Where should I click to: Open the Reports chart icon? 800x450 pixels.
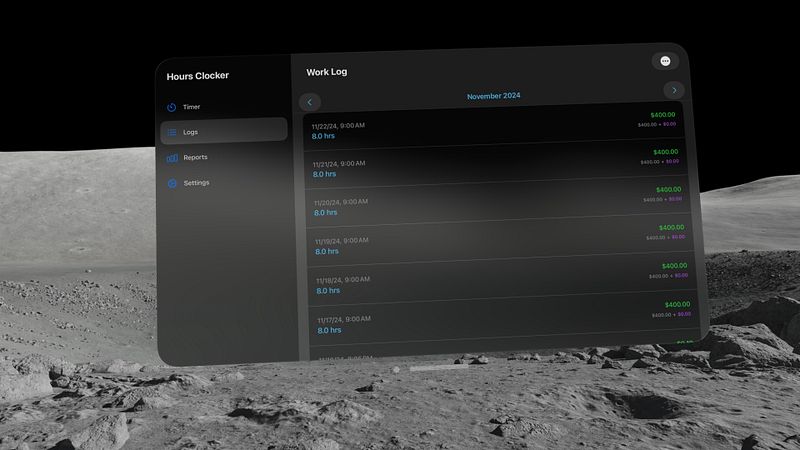[x=172, y=158]
